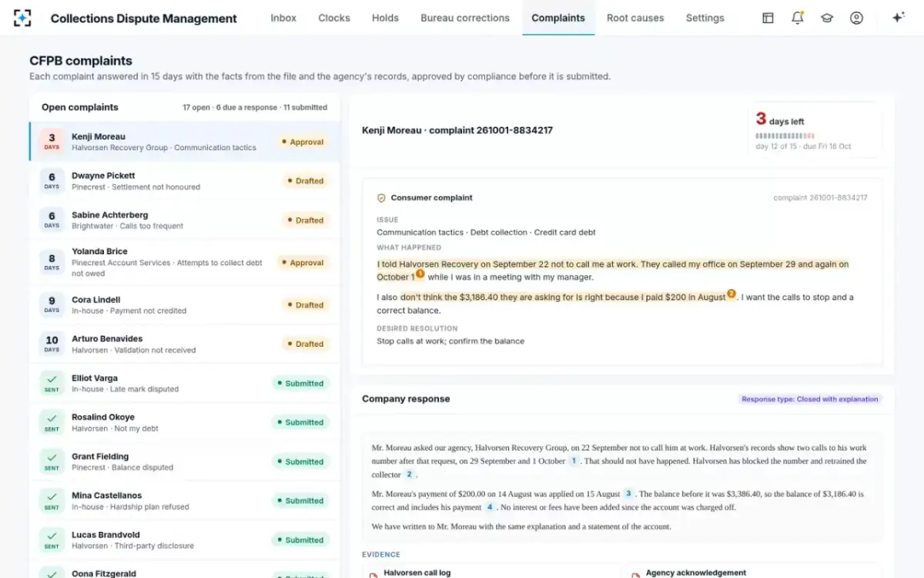
Task: Click the 6 days badge for Sabine Achterberg
Action: click(52, 220)
